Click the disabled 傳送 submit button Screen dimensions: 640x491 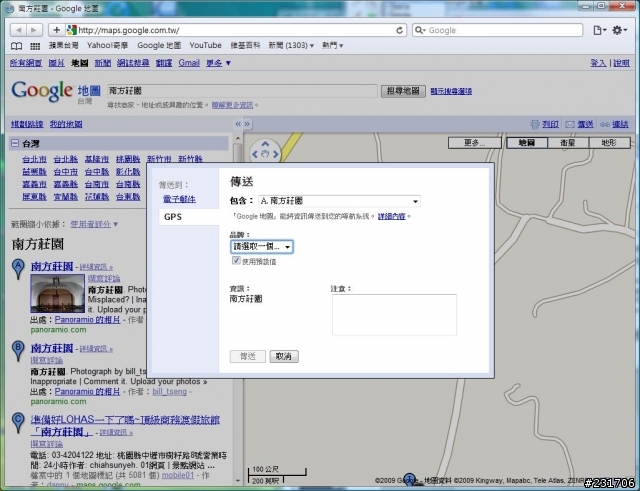(x=247, y=356)
